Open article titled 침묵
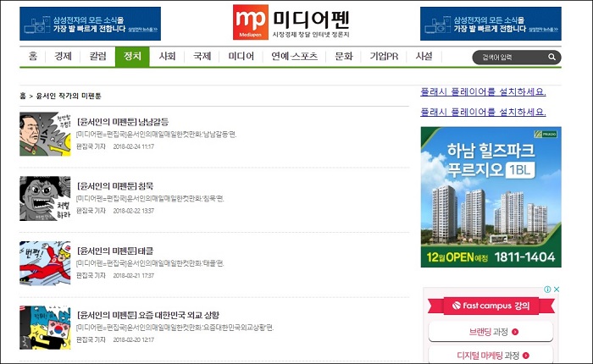The height and width of the screenshot is (364, 593). [x=115, y=186]
